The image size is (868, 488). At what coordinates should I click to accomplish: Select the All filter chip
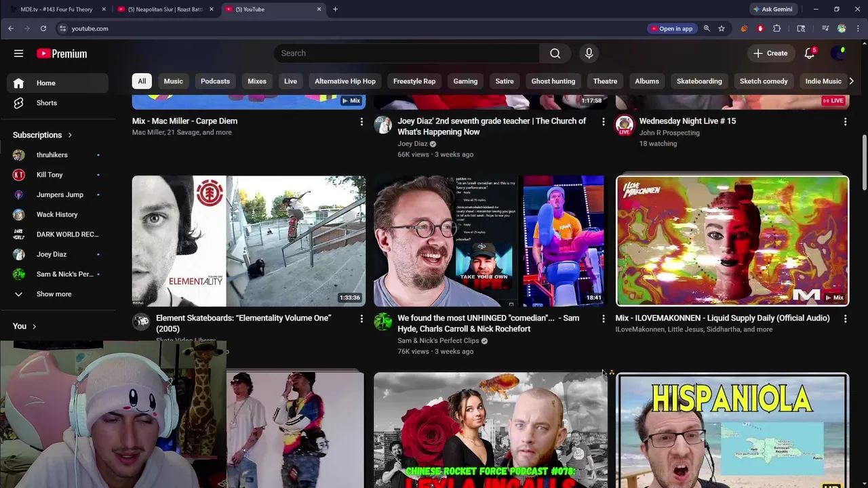point(142,81)
